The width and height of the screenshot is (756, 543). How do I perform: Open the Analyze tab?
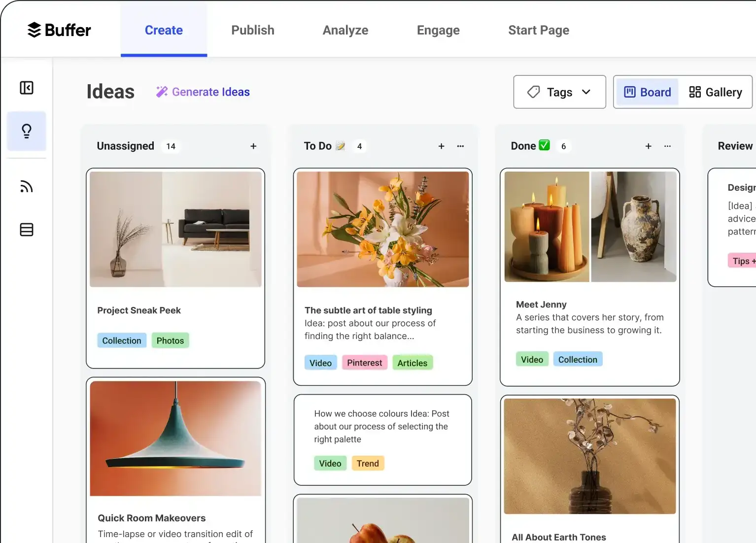345,30
